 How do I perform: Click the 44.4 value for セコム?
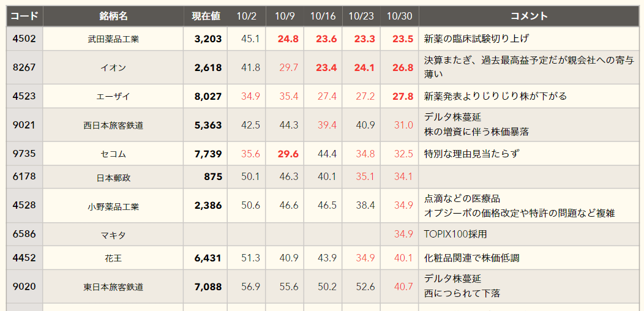327,154
